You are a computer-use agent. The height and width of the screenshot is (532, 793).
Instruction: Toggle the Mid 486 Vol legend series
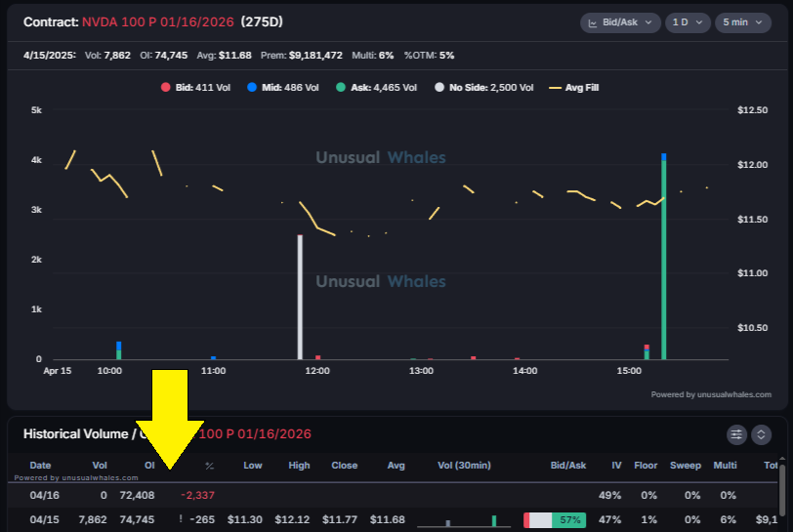tap(283, 88)
